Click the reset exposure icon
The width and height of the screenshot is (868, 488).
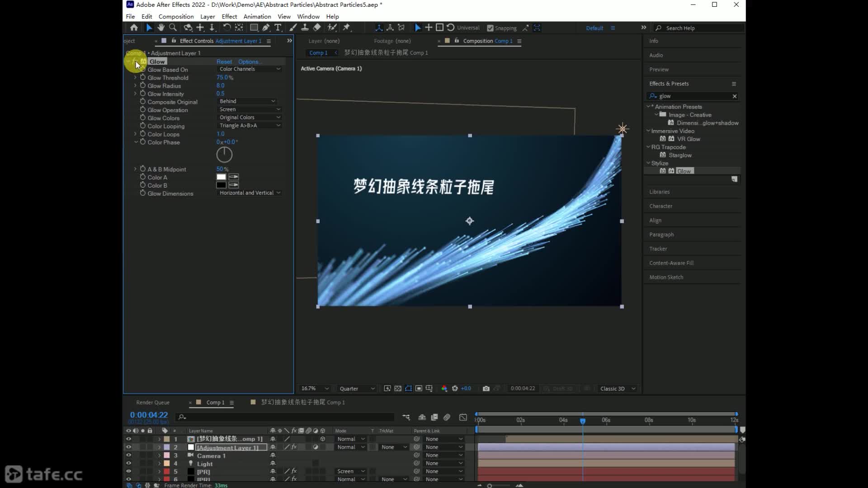click(x=455, y=389)
